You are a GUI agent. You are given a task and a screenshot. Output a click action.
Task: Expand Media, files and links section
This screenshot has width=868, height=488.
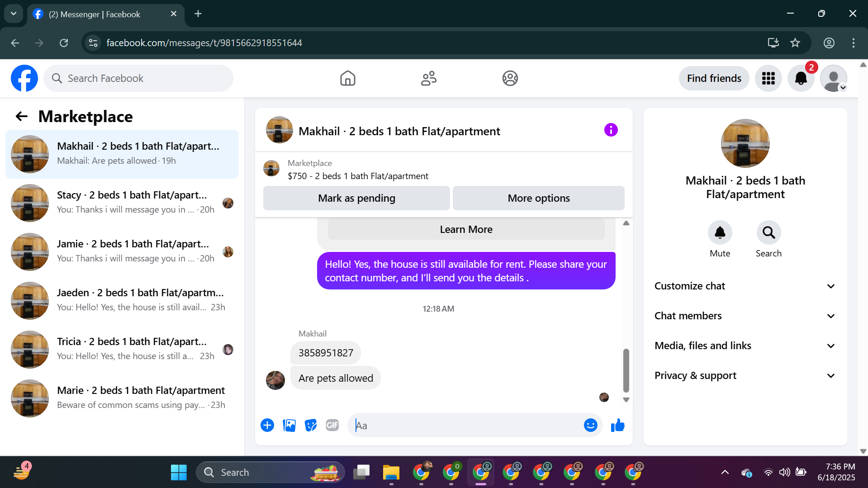coord(745,346)
